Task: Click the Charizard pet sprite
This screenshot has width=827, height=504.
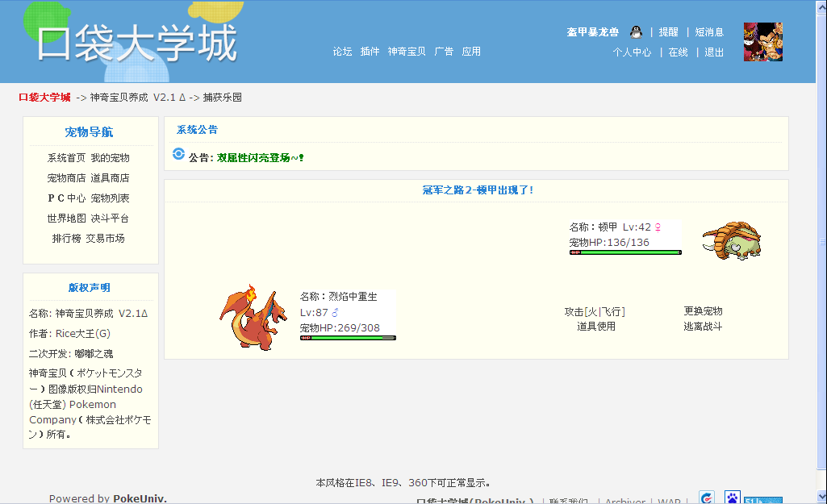Action: point(253,318)
